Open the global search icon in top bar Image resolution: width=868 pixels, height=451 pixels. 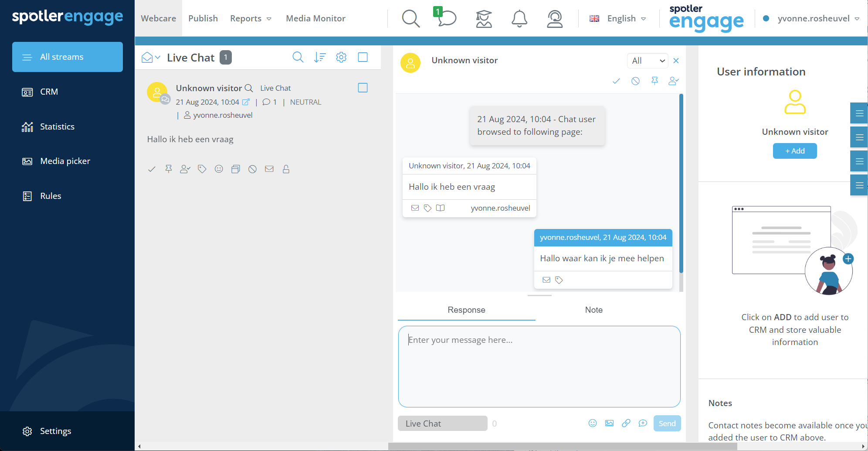[410, 18]
